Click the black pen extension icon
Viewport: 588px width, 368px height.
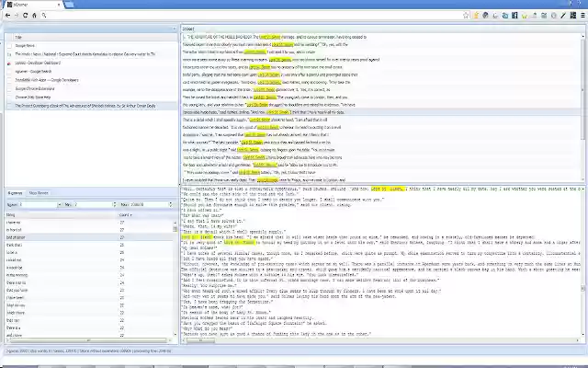pyautogui.click(x=563, y=16)
